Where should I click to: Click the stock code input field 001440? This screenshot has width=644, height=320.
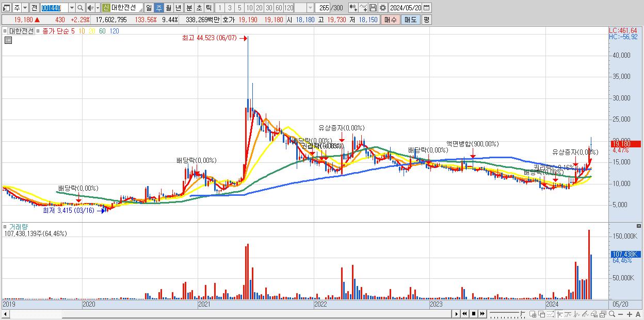[54, 8]
